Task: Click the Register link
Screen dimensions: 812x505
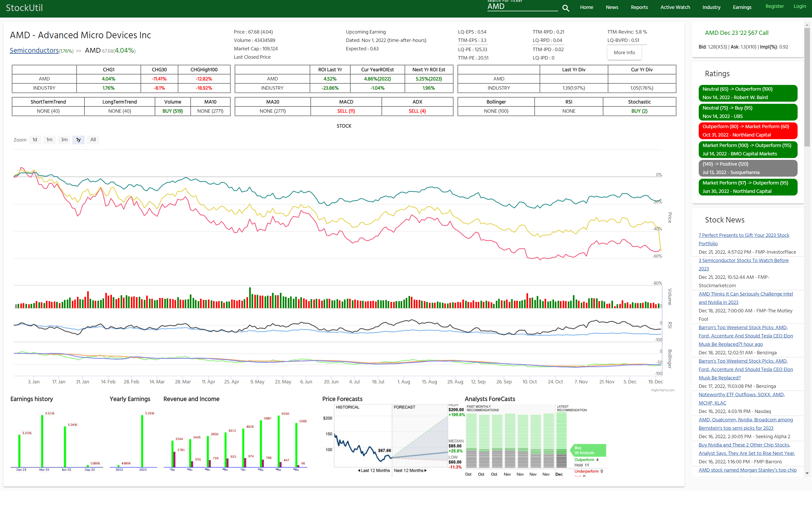Action: pyautogui.click(x=775, y=6)
